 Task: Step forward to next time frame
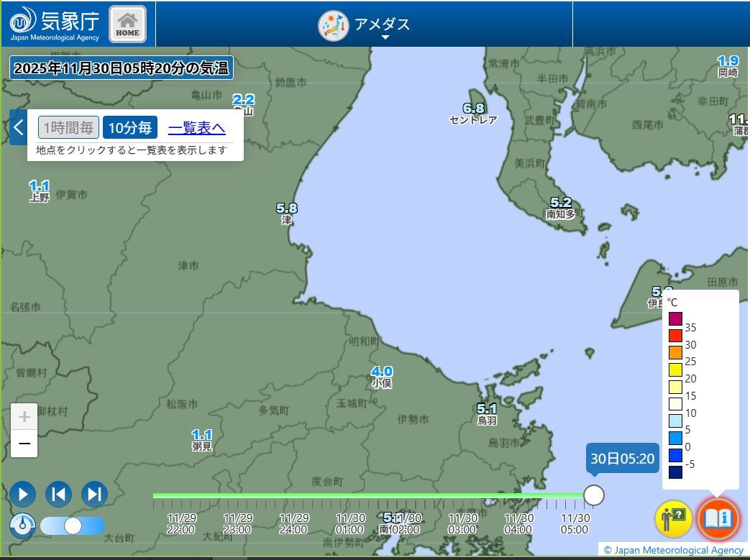tap(94, 495)
